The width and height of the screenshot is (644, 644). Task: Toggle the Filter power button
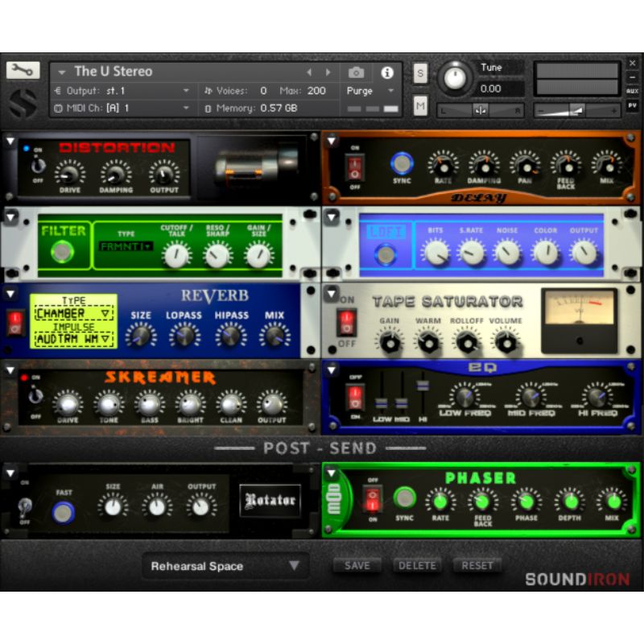click(x=62, y=251)
